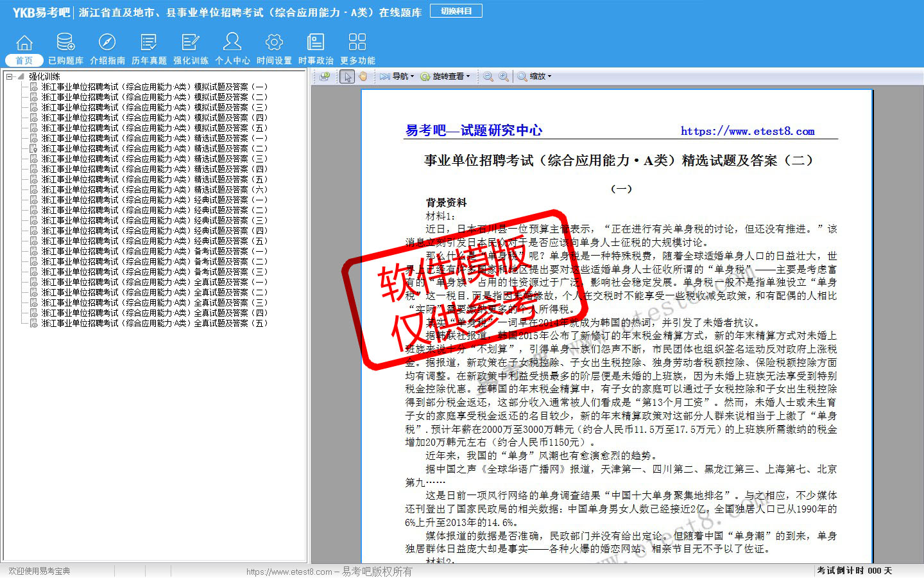Image resolution: width=924 pixels, height=578 pixels.
Task: Click the print preview icon in viewer toolbar
Action: coord(325,76)
